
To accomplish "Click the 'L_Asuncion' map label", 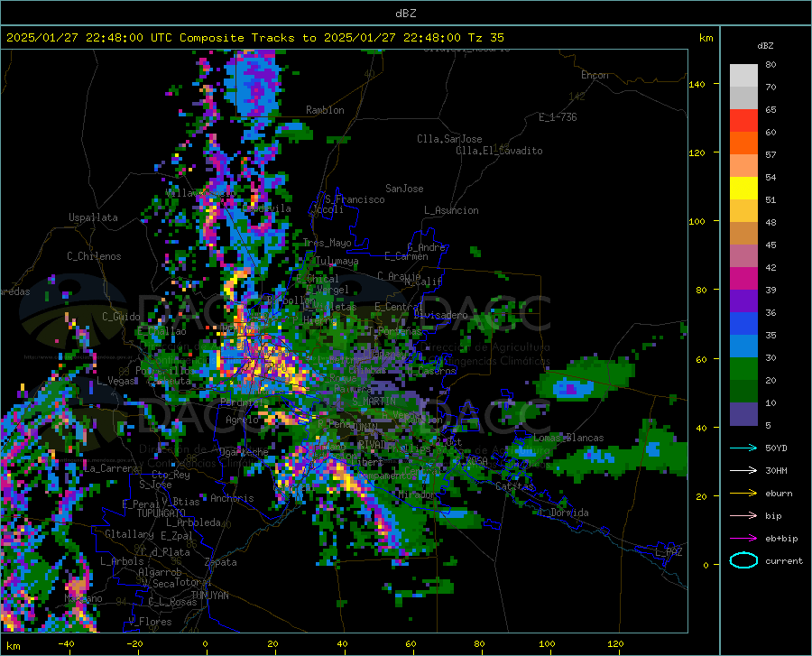I will 451,210.
